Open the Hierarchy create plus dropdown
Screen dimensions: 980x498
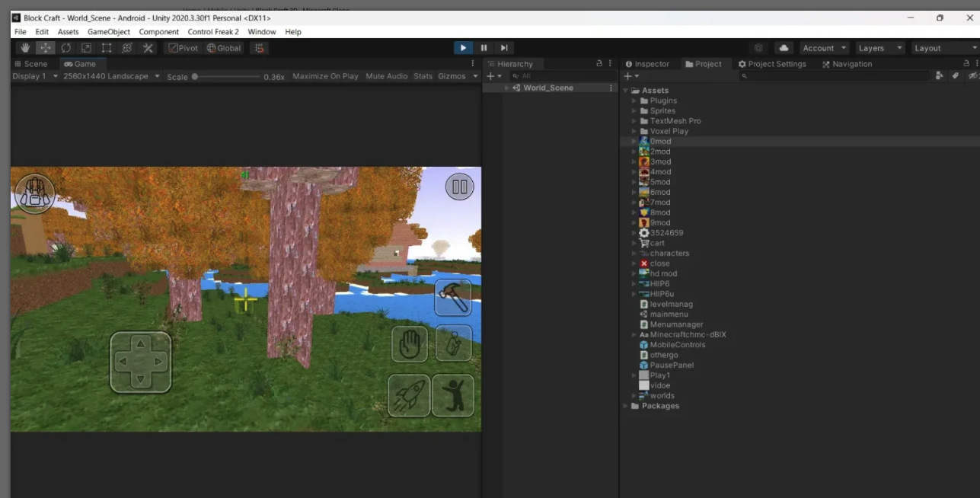coord(494,76)
